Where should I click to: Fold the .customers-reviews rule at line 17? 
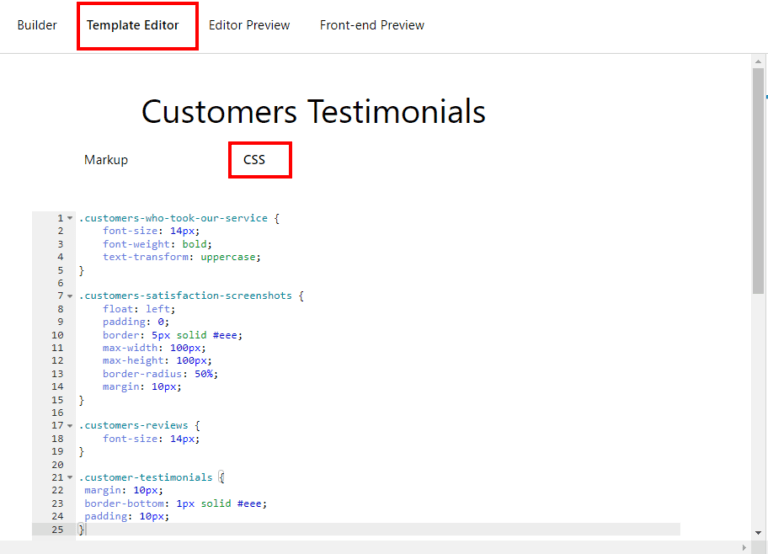70,426
